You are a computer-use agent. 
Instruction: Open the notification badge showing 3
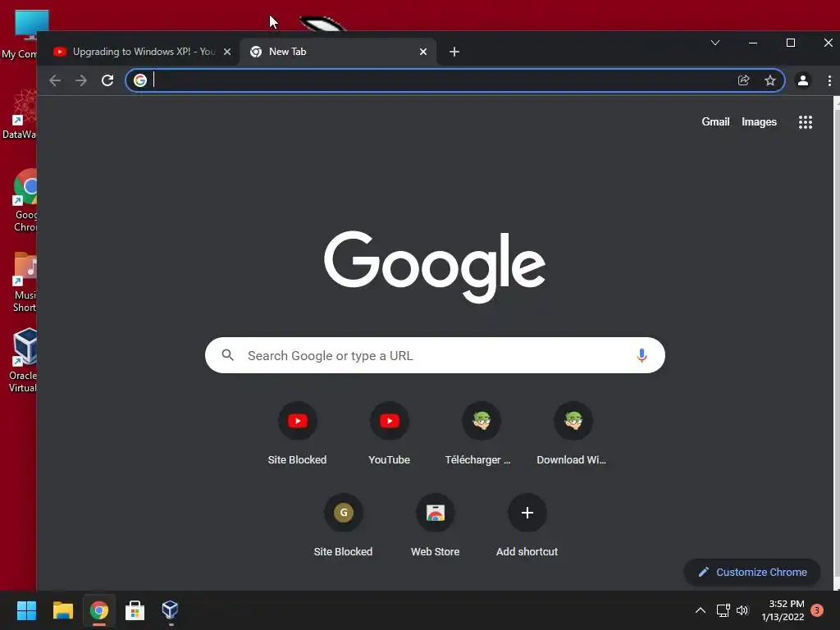click(817, 610)
